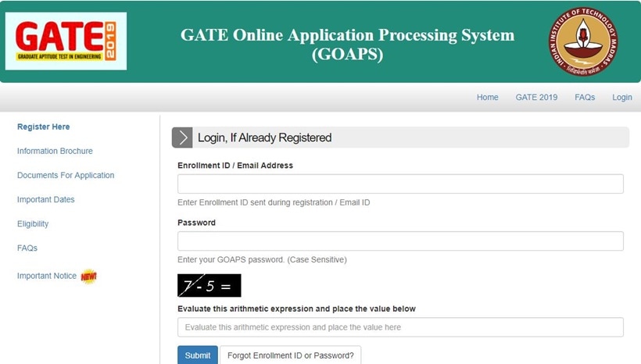This screenshot has height=364, width=641.
Task: Open the Eligibility sidebar link
Action: coord(33,224)
